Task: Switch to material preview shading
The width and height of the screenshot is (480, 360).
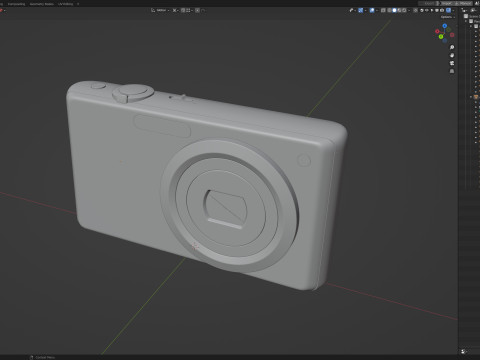Action: pyautogui.click(x=399, y=10)
